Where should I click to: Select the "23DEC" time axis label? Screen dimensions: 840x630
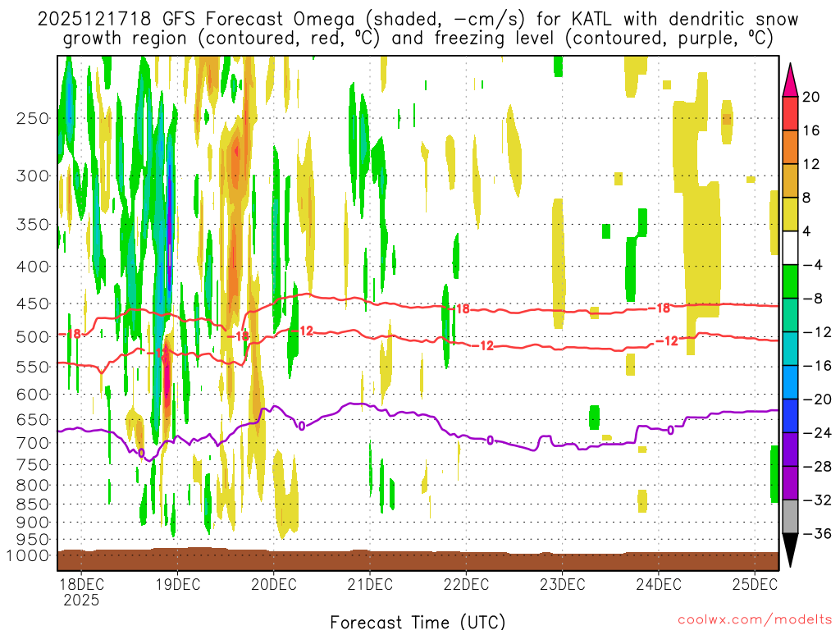point(563,584)
